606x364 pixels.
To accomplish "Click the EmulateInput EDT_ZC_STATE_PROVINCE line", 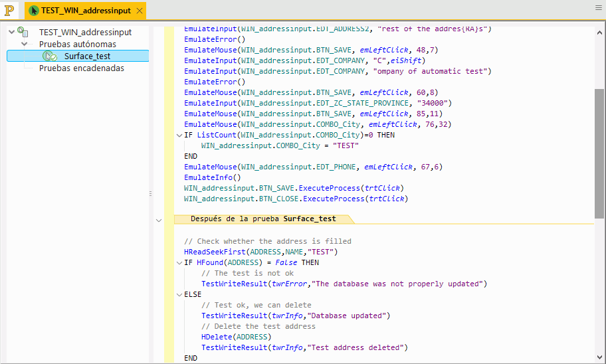I will click(318, 103).
